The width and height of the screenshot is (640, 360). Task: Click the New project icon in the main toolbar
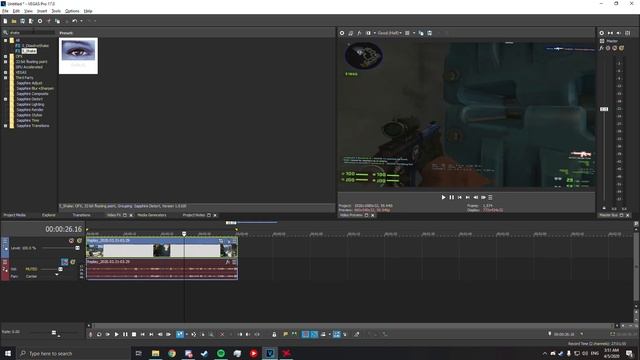5,21
